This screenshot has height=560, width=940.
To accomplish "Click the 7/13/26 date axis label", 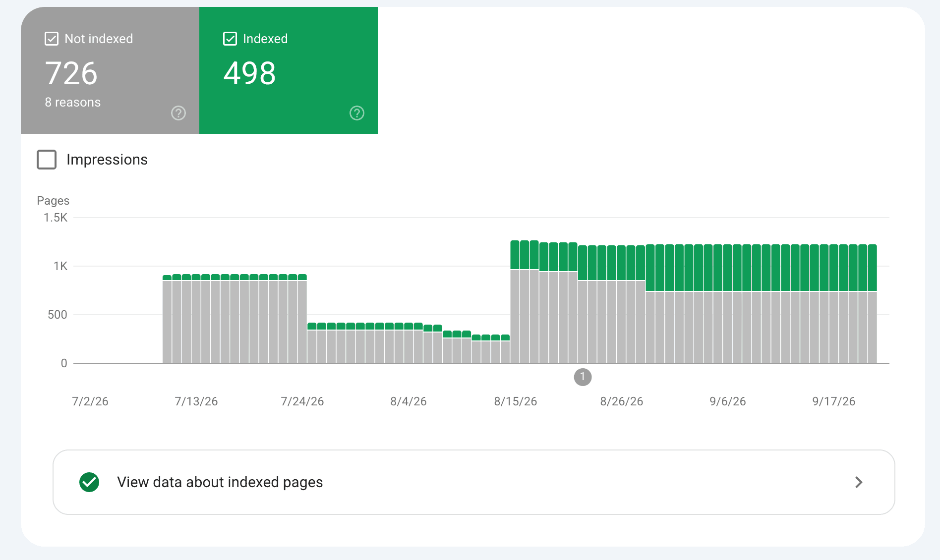I will point(196,401).
